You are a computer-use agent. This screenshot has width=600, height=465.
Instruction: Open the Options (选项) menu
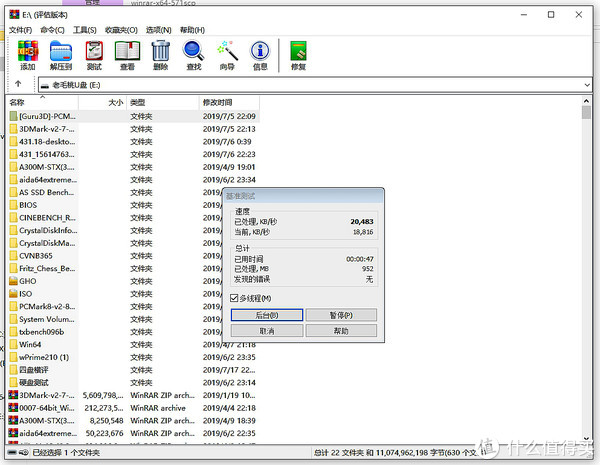158,30
